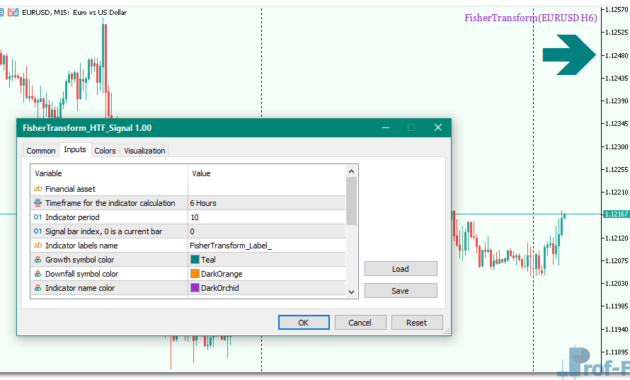
Task: Click the color icon beside Downfall symbol color
Action: click(x=38, y=274)
